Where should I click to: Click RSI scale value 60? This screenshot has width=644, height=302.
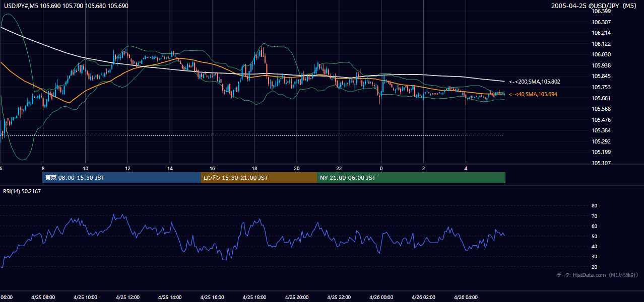(x=594, y=226)
